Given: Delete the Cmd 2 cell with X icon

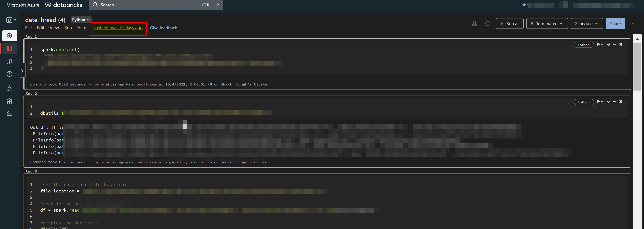Looking at the screenshot, I should click(x=621, y=101).
